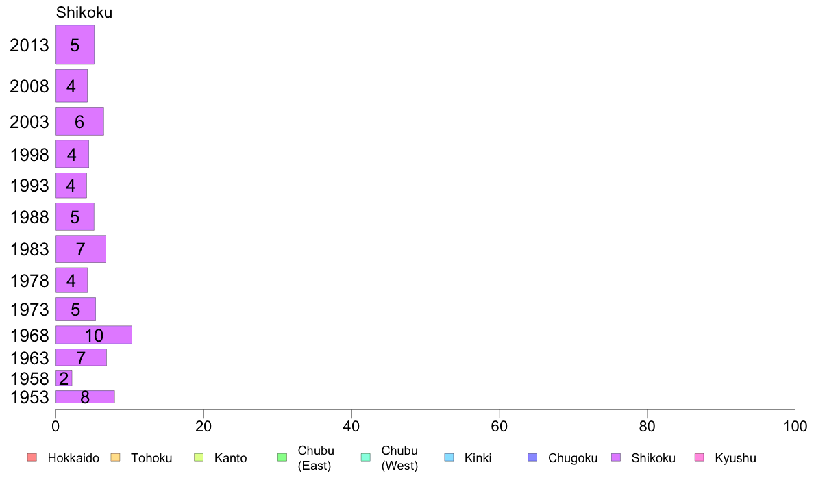Select the Kinki blue legend swatch
The width and height of the screenshot is (814, 504).
click(x=449, y=457)
